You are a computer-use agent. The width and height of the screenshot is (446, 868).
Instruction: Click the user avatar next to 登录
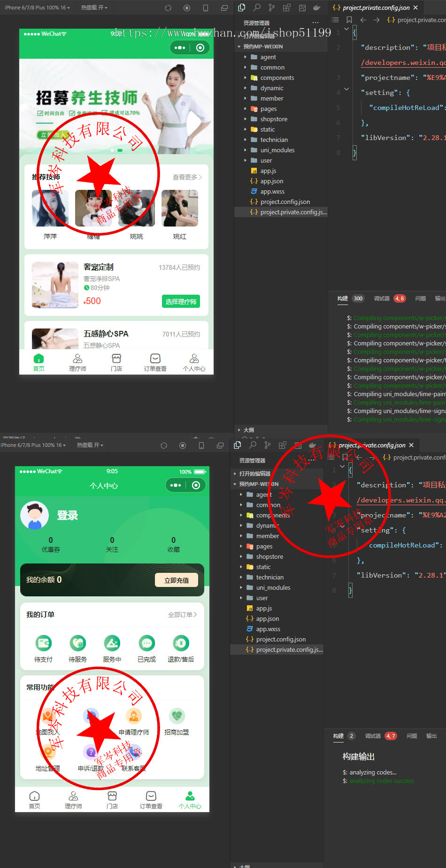[x=35, y=515]
